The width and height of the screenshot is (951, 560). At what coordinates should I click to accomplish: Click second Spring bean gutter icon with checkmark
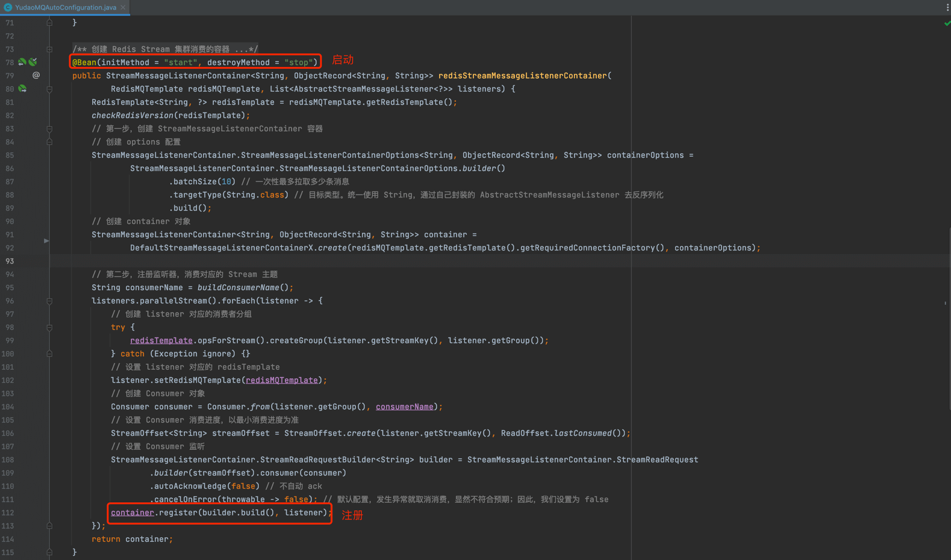tap(33, 62)
